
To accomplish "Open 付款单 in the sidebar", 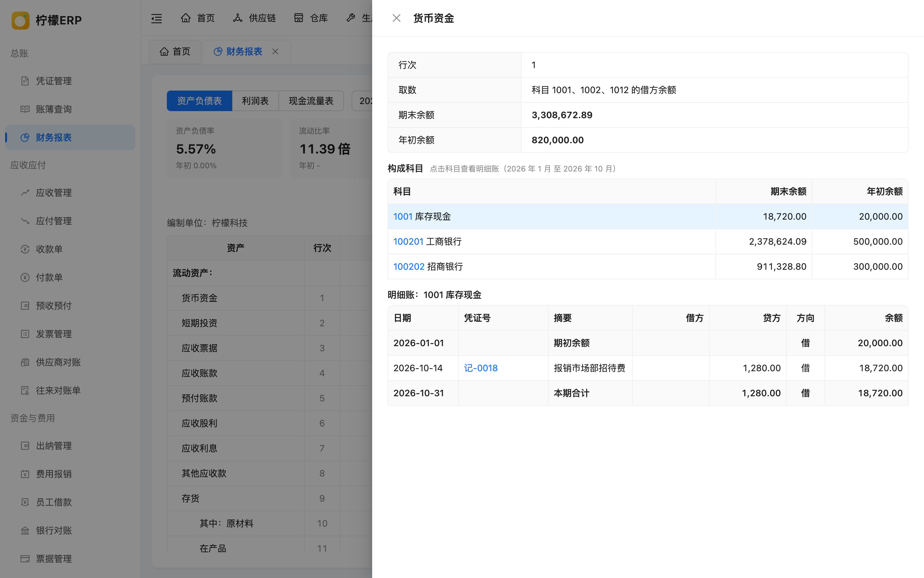I will pos(70,277).
